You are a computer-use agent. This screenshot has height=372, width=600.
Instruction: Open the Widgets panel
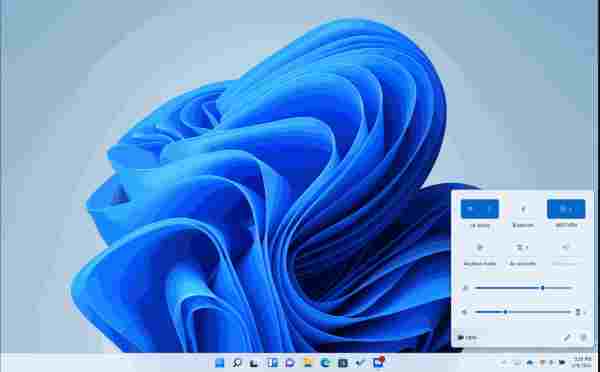[272, 363]
